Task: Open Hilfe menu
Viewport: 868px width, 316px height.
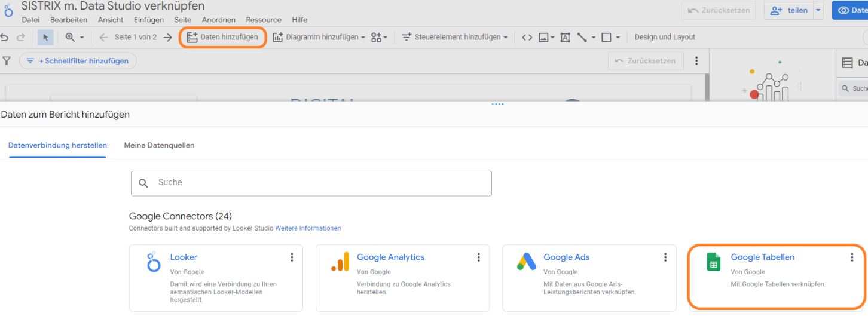Action: 299,20
